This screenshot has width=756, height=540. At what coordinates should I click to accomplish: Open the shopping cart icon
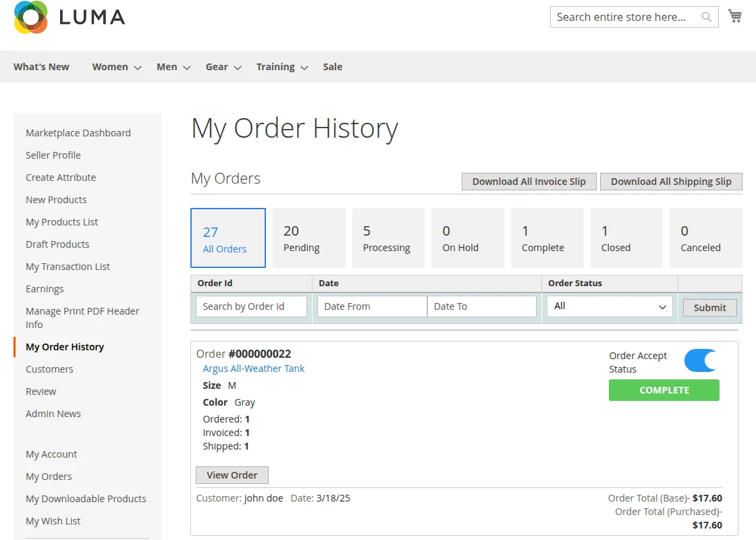pyautogui.click(x=735, y=15)
